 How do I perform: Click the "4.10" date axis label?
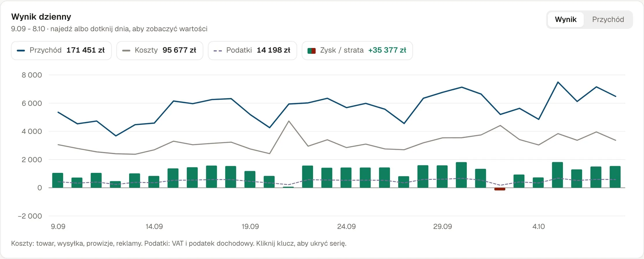pos(539,226)
